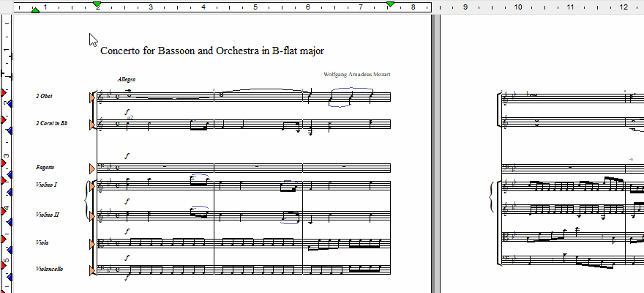Click the '2 Corni in Bb' staff name
The height and width of the screenshot is (293, 644).
point(51,123)
